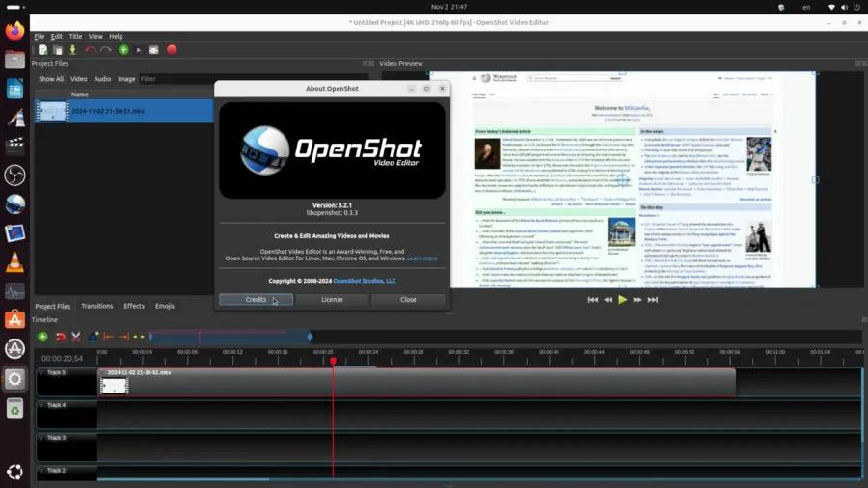This screenshot has height=488, width=868.
Task: Open the Title menu
Action: [75, 36]
